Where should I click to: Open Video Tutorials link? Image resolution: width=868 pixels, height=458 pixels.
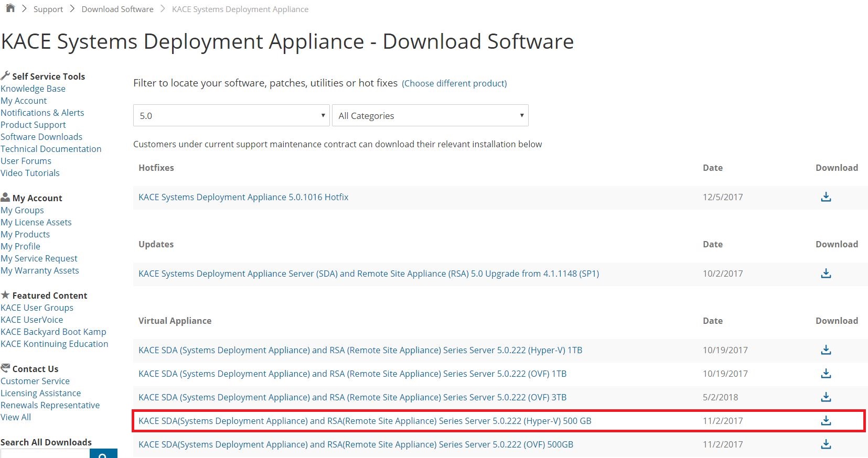tap(30, 173)
